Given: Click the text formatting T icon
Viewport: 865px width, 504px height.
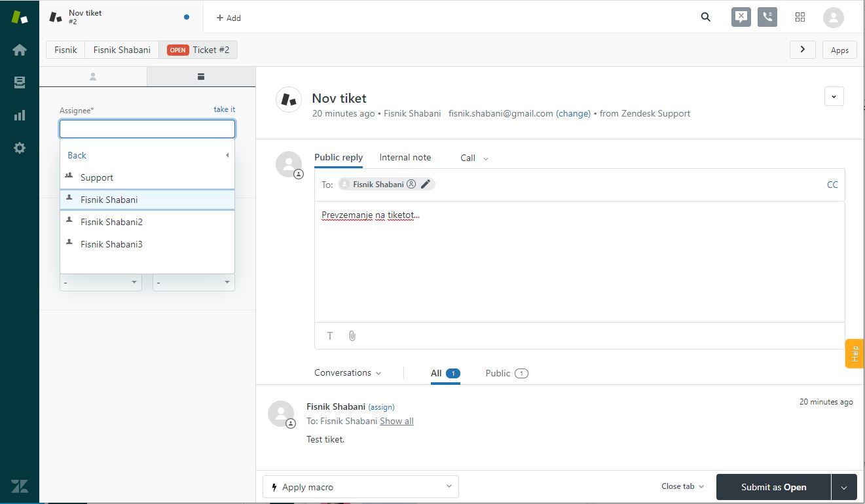Looking at the screenshot, I should [330, 336].
